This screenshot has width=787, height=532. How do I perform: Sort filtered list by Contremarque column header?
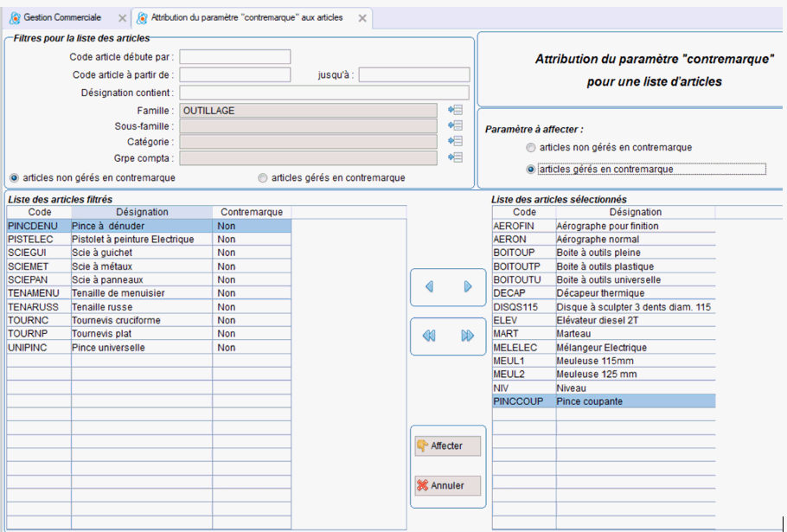point(252,212)
